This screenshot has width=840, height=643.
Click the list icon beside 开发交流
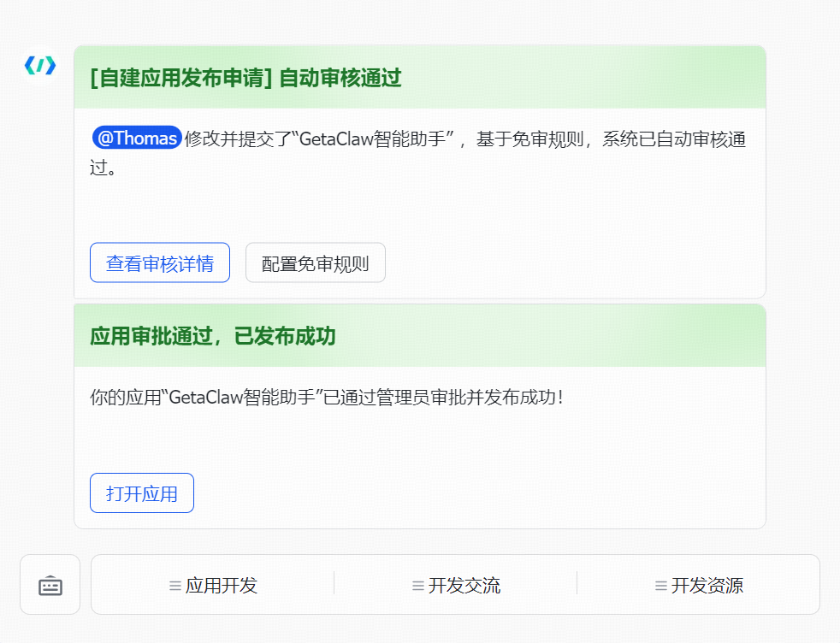coord(417,586)
